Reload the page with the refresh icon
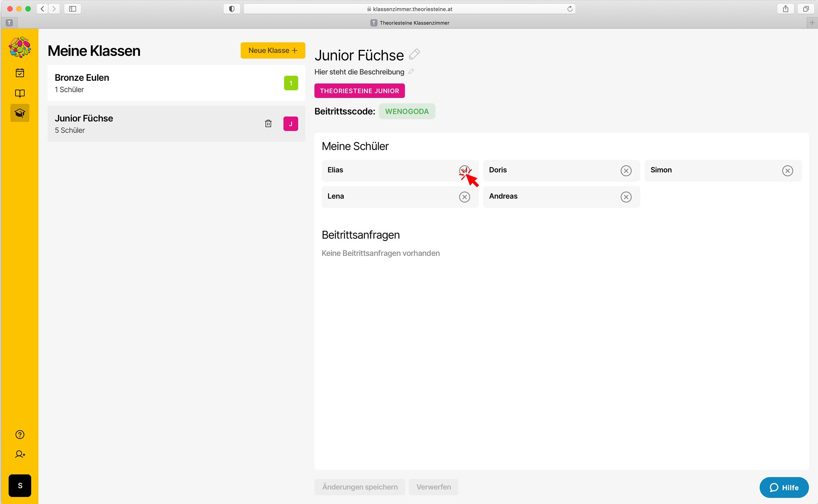The height and width of the screenshot is (504, 818). pyautogui.click(x=570, y=9)
